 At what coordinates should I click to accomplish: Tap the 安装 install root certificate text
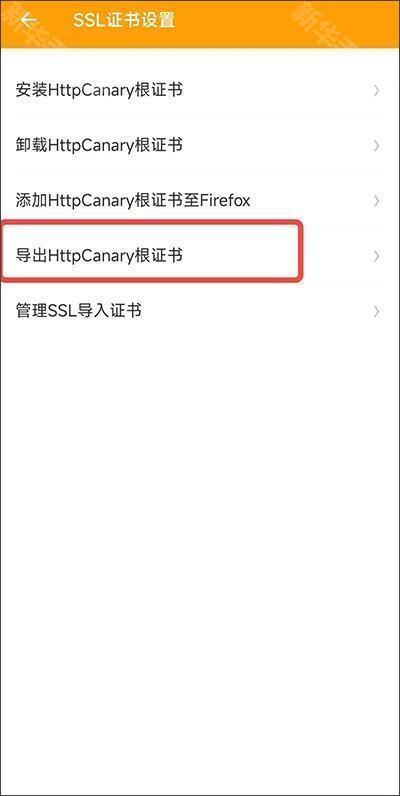(x=31, y=91)
